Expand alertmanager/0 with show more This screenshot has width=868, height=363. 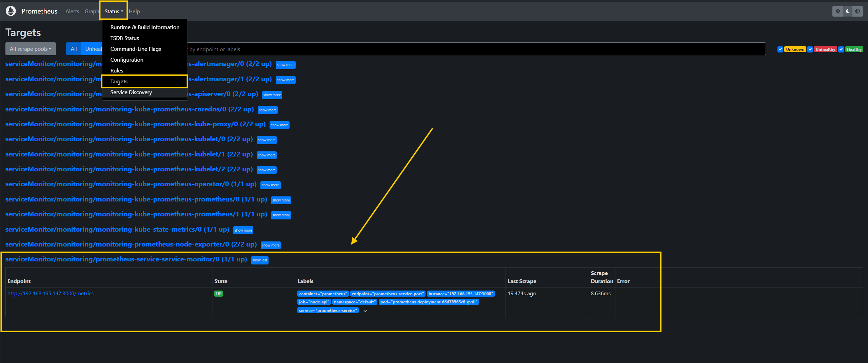coord(285,65)
